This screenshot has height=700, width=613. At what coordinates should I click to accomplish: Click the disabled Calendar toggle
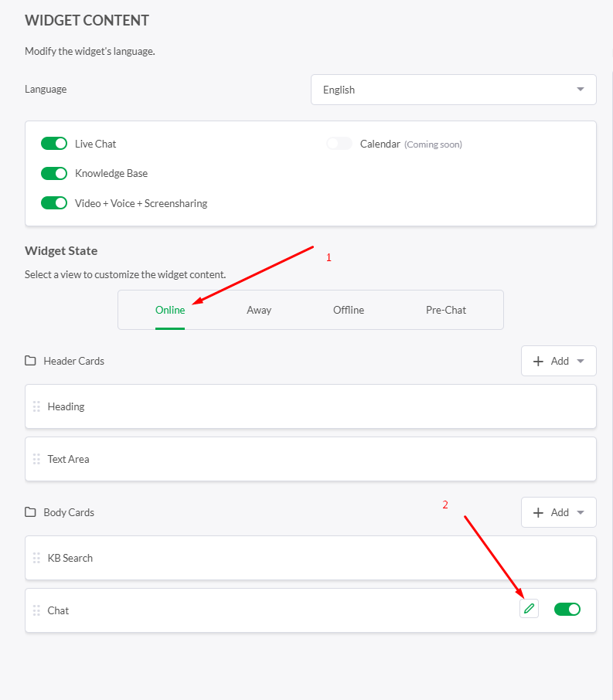pyautogui.click(x=339, y=144)
